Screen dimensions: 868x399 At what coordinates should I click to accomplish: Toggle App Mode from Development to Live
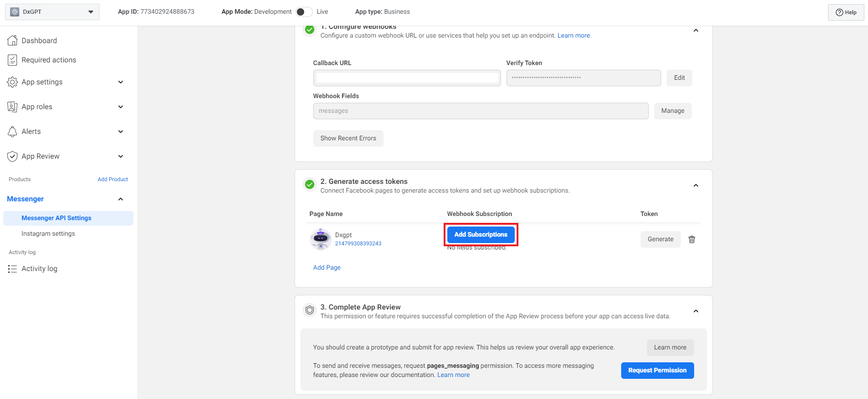pos(304,12)
